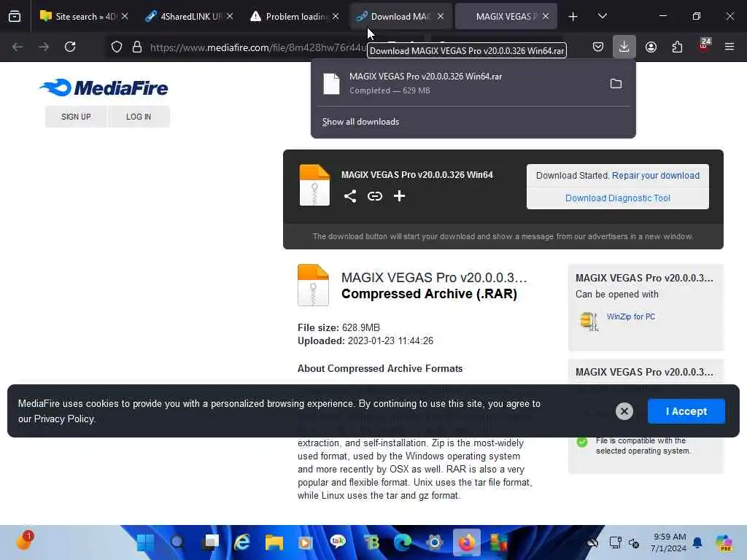The height and width of the screenshot is (560, 747).
Task: Click the SIGN UP button
Action: click(x=76, y=117)
